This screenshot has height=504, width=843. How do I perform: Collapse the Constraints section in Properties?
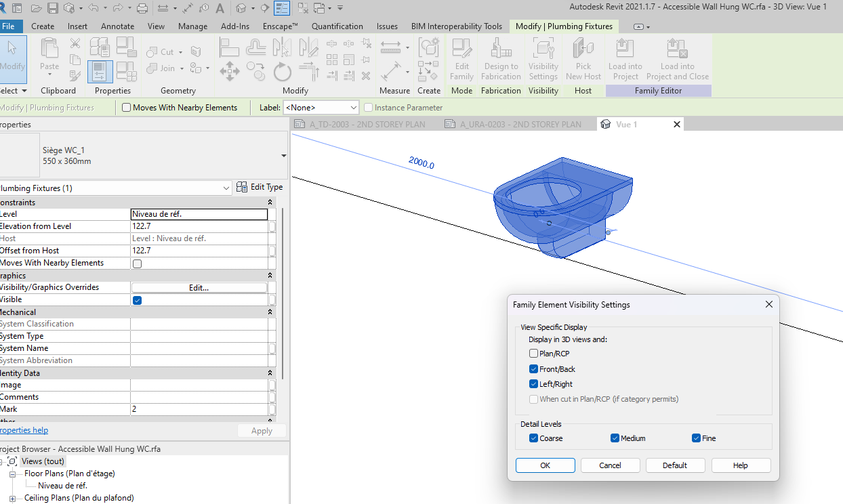pos(270,202)
